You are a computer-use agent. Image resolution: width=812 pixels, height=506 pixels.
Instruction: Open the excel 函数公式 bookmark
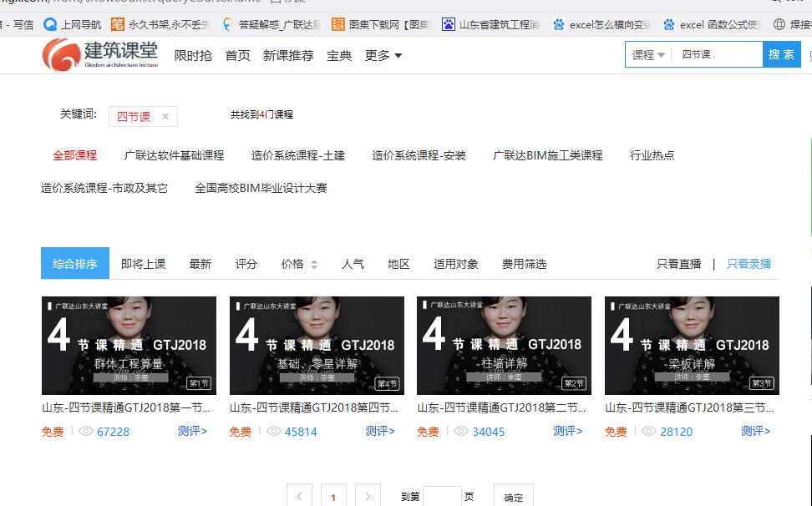(x=712, y=24)
